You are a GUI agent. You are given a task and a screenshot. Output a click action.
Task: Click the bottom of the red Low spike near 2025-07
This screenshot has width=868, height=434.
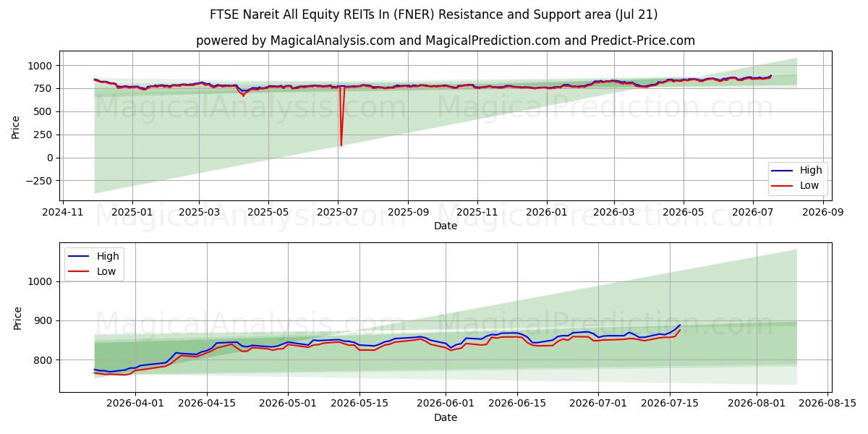click(341, 145)
